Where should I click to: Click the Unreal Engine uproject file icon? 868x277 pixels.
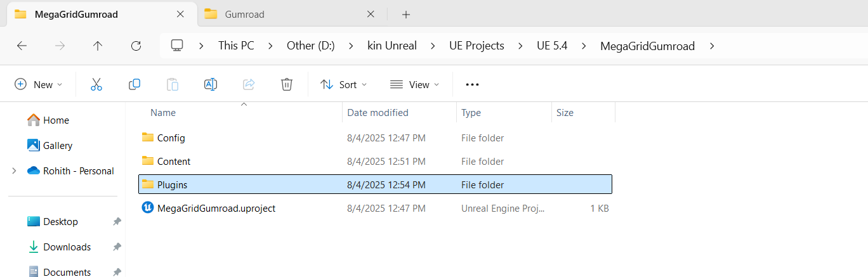148,208
